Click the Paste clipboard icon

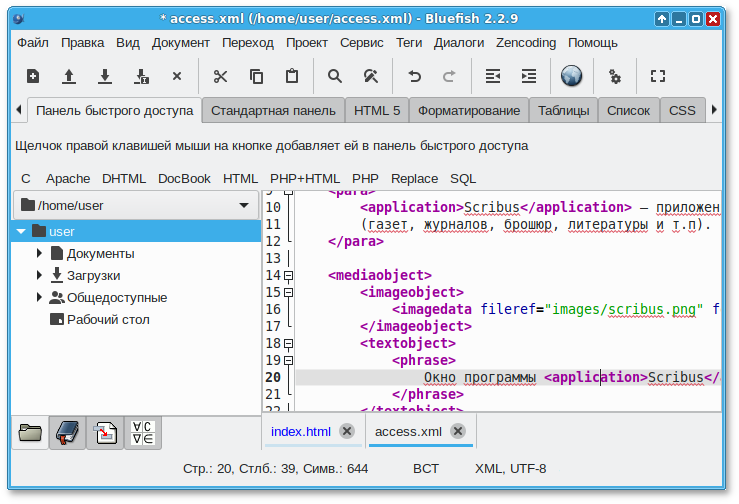(x=292, y=76)
